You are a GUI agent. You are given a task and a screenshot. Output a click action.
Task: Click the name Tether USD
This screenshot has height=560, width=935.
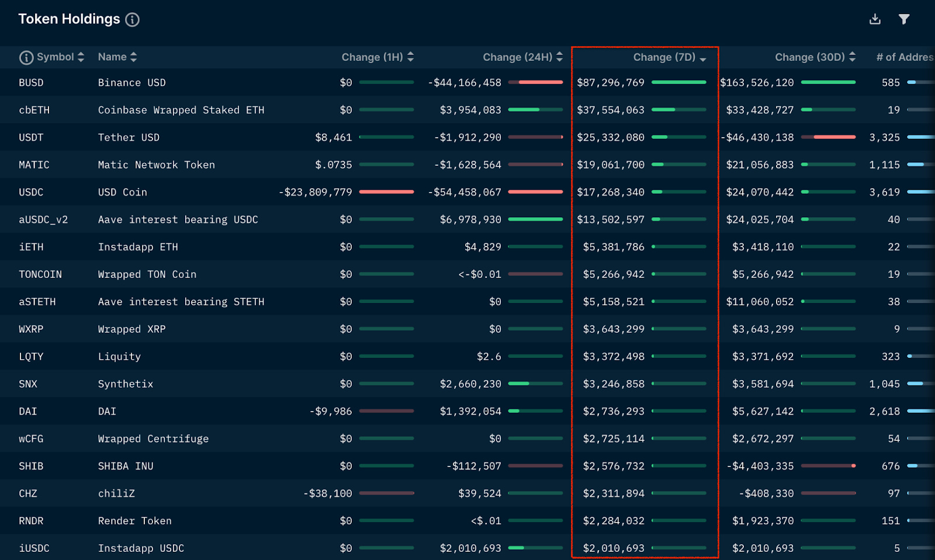click(x=129, y=137)
